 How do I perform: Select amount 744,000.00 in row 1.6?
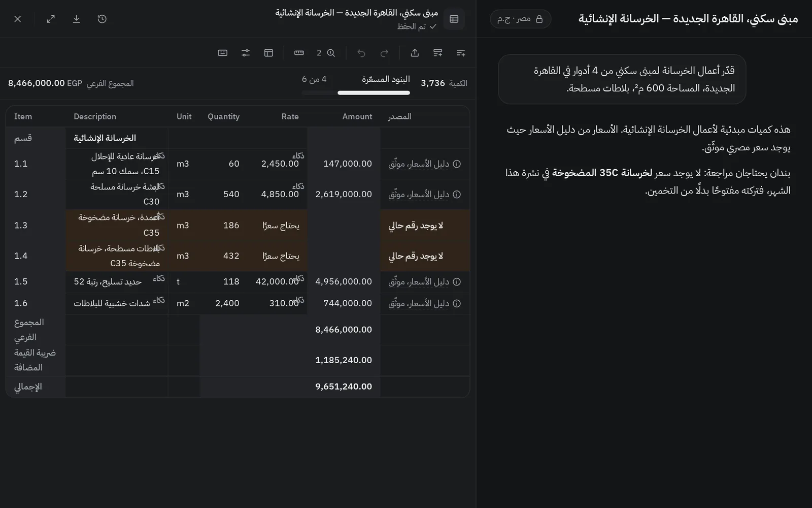344,303
